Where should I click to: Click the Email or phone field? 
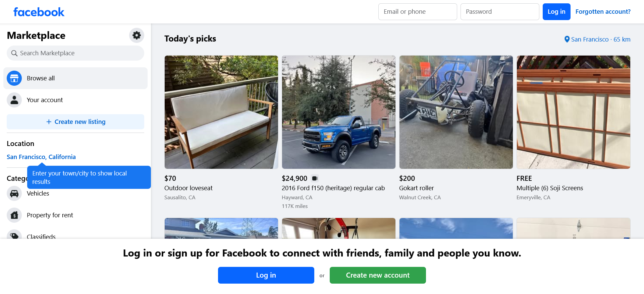417,11
